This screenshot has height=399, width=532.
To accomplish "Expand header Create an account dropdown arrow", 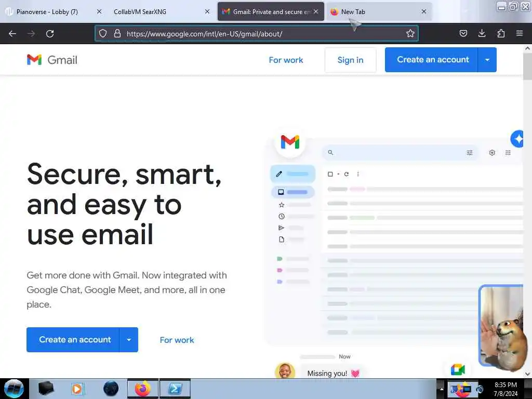I will pyautogui.click(x=487, y=60).
